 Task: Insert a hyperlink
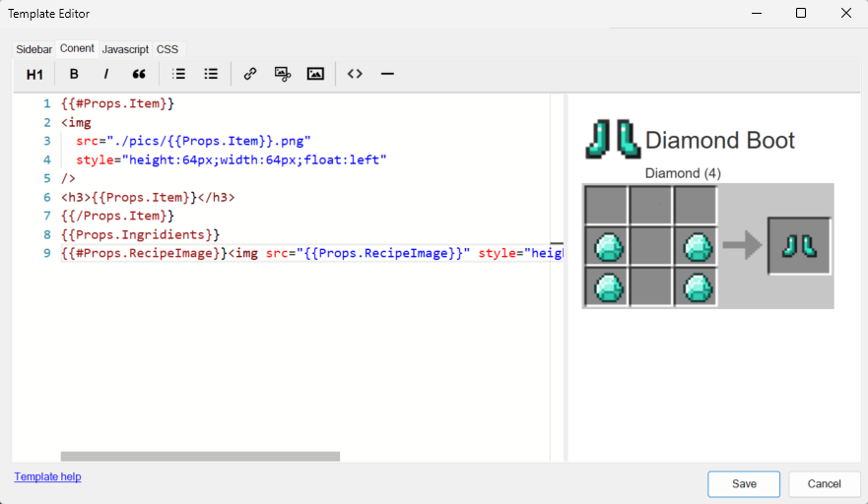tap(249, 74)
